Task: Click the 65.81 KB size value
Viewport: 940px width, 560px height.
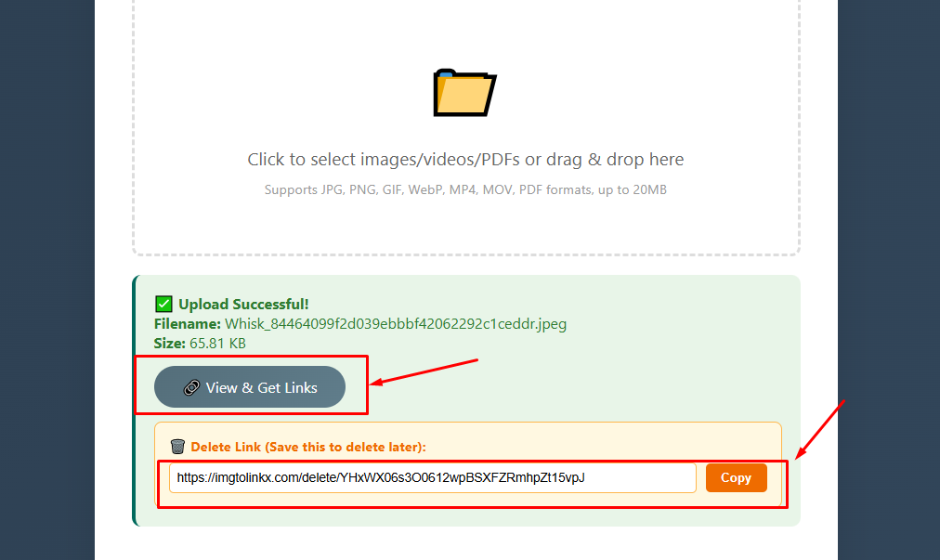Action: [x=217, y=344]
